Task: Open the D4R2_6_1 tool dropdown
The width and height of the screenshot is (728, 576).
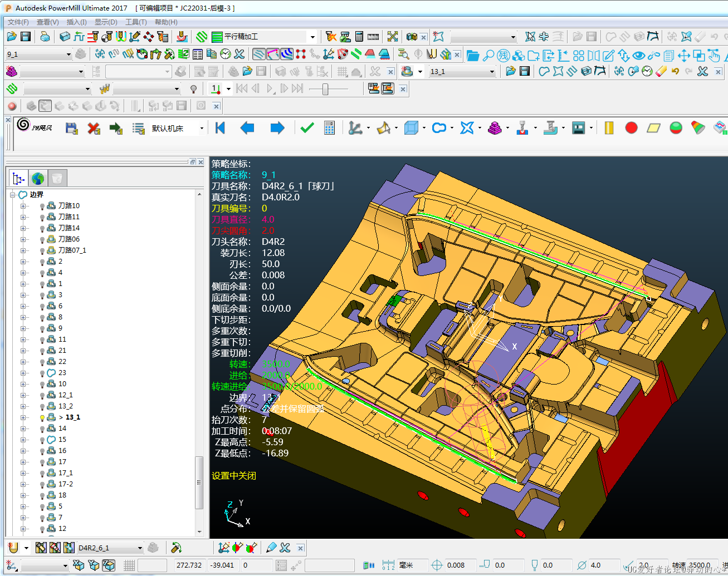Action: [139, 548]
